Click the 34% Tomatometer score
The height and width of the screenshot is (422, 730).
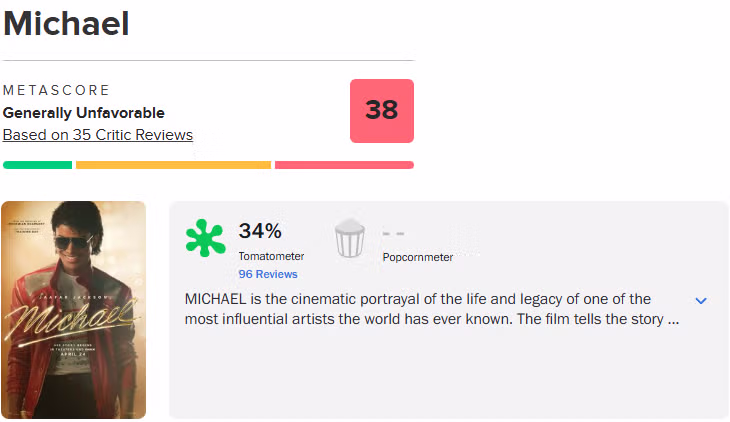click(x=260, y=232)
